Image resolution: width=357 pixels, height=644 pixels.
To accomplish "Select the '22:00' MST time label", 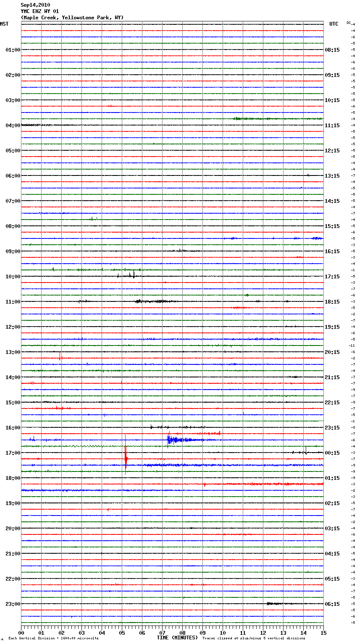I will [x=13, y=579].
